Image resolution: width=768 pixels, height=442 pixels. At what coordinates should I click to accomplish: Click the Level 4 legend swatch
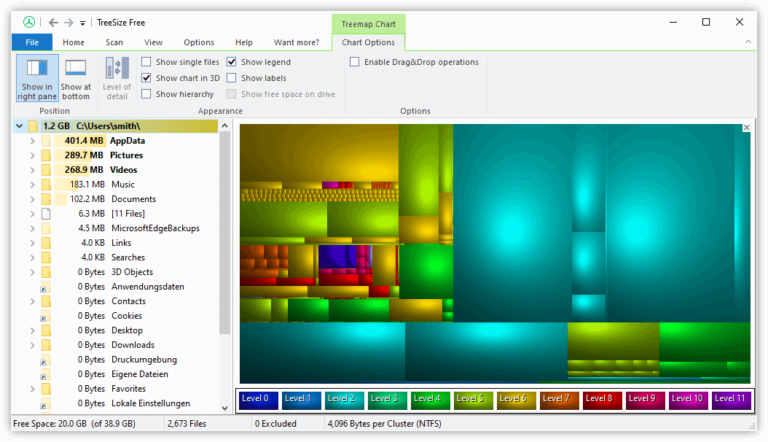430,400
